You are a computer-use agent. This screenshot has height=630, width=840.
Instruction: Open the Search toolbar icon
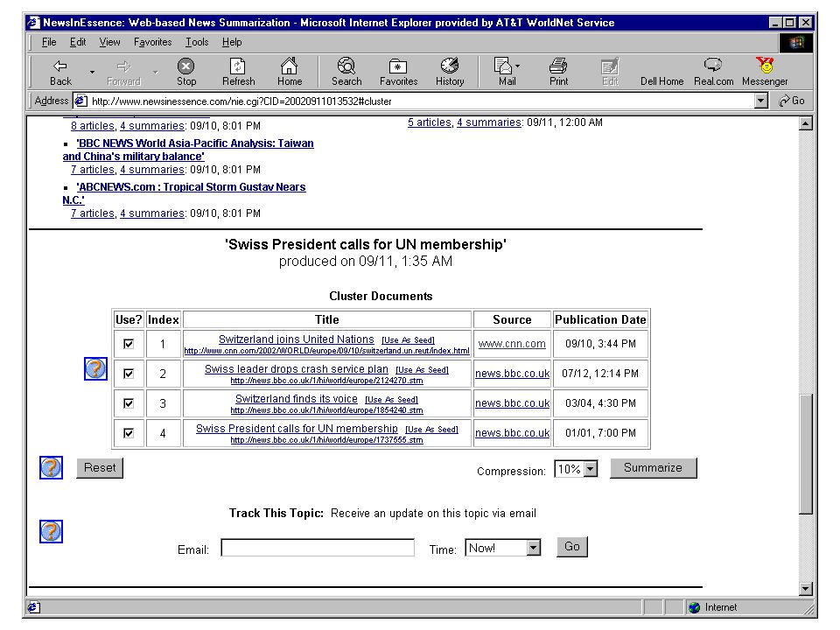[346, 73]
